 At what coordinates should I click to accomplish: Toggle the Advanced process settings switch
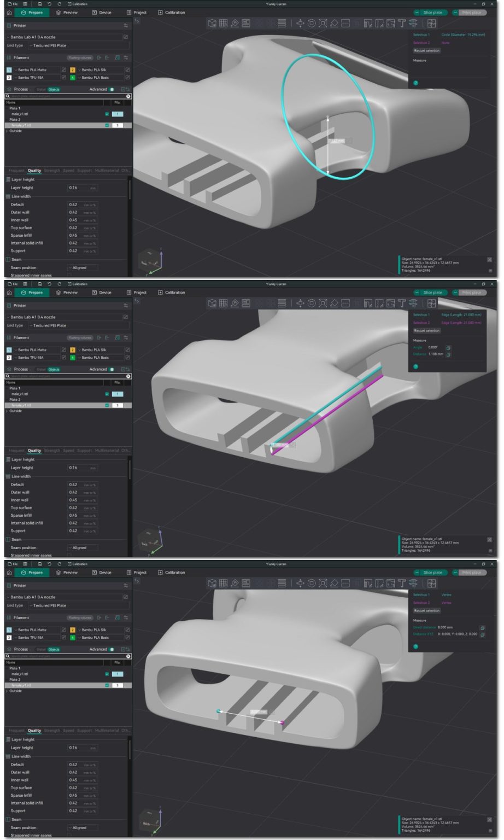[x=111, y=90]
